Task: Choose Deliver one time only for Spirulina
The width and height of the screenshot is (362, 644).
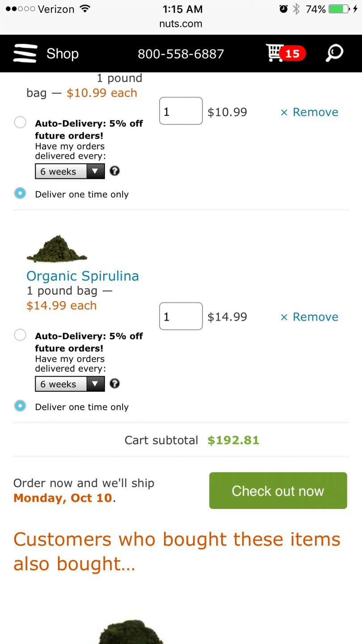Action: pos(20,406)
